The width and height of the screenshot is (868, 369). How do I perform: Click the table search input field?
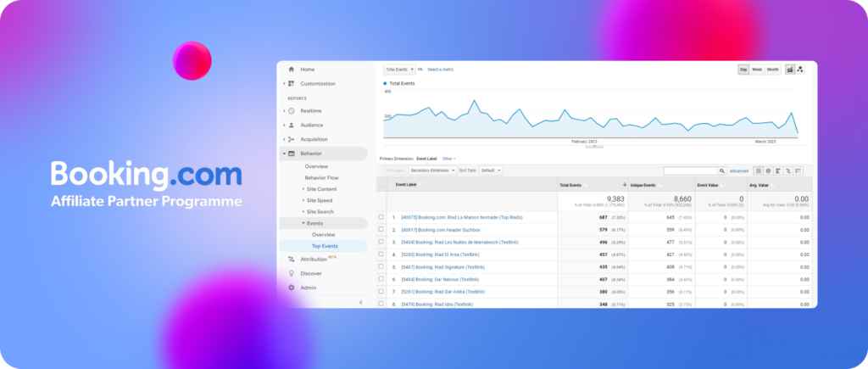point(690,171)
